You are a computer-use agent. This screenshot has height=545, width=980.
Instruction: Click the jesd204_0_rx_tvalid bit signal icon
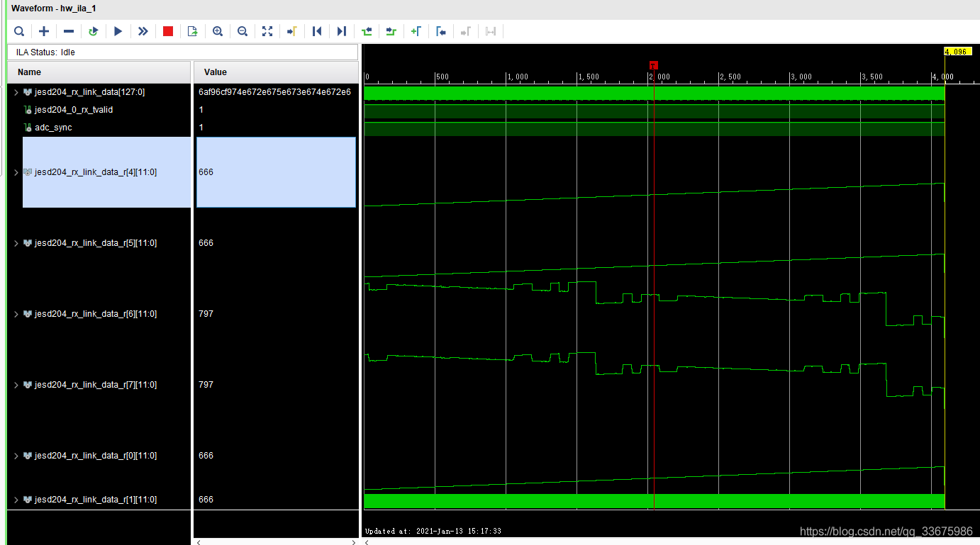28,110
